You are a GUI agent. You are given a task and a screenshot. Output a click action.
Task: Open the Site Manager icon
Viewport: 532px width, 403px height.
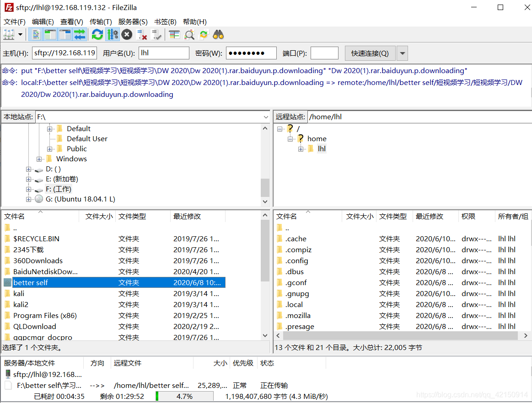click(9, 35)
